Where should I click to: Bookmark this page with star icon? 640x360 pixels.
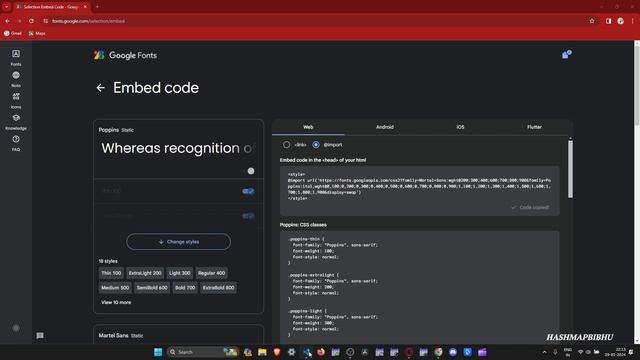[592, 21]
